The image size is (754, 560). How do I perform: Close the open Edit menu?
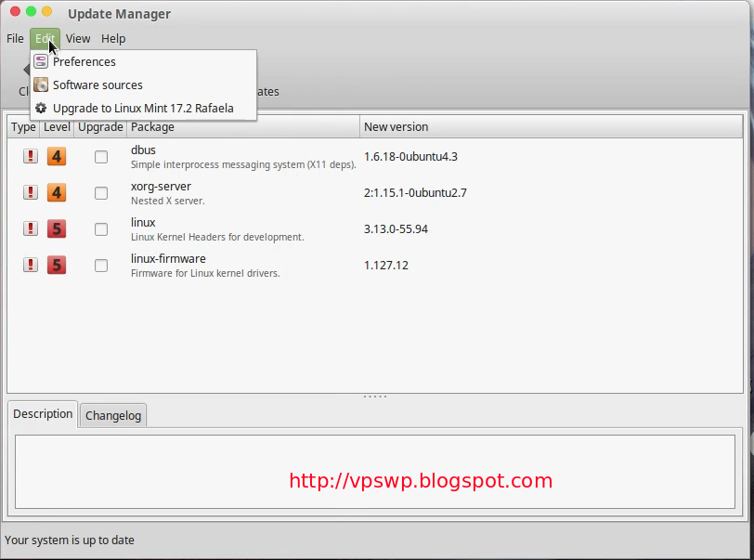pos(45,38)
